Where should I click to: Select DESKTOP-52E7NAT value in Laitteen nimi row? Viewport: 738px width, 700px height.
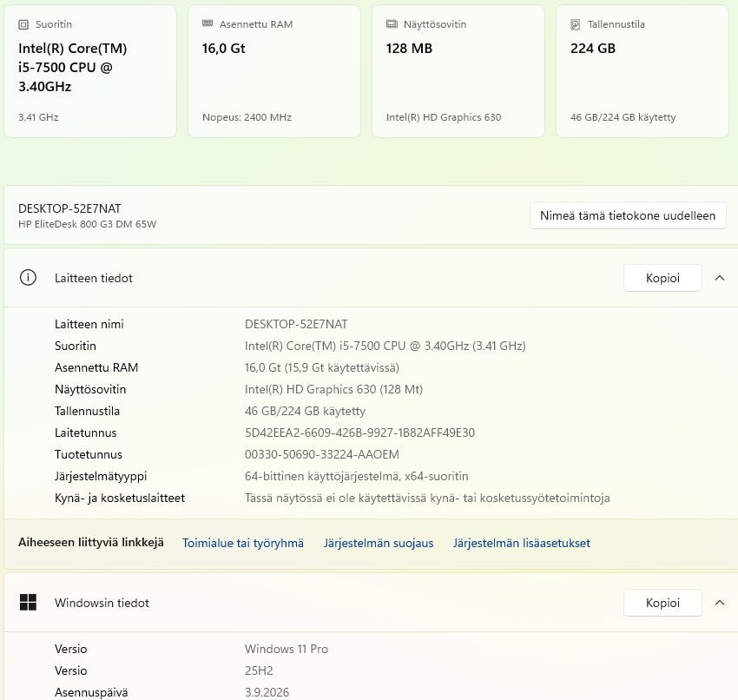coord(296,324)
